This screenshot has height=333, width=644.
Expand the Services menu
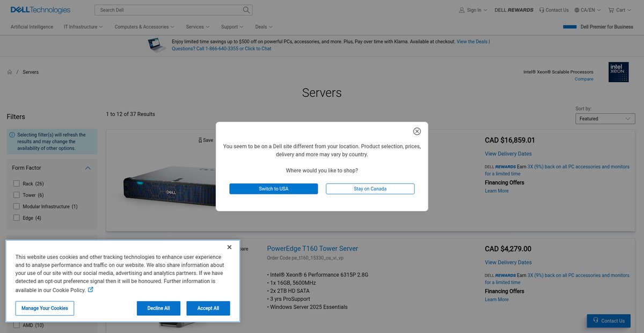click(x=197, y=27)
